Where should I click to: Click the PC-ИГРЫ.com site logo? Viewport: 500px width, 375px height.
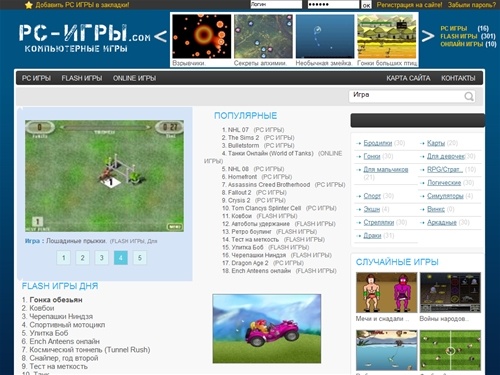click(x=84, y=38)
